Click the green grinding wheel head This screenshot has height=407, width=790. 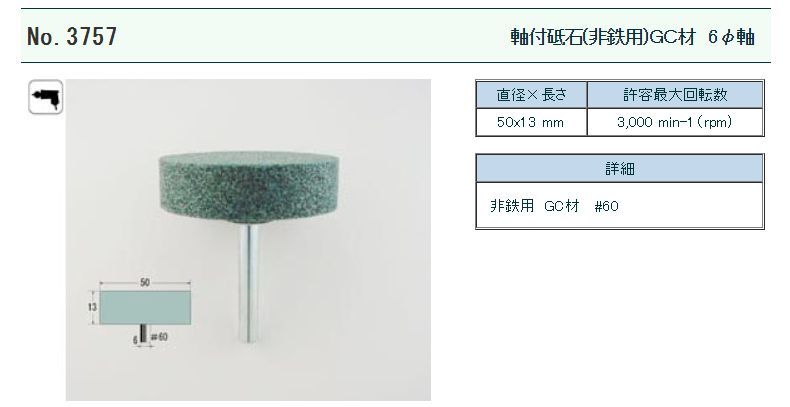click(x=249, y=188)
